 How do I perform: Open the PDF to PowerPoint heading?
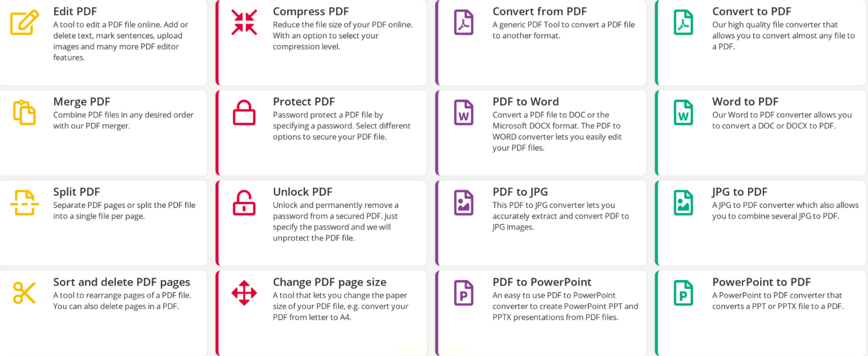click(542, 282)
